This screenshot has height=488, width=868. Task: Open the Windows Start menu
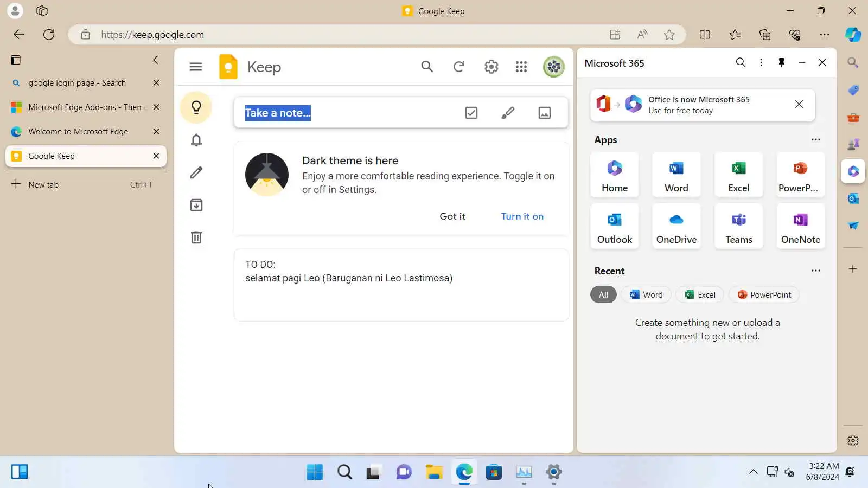pos(315,472)
